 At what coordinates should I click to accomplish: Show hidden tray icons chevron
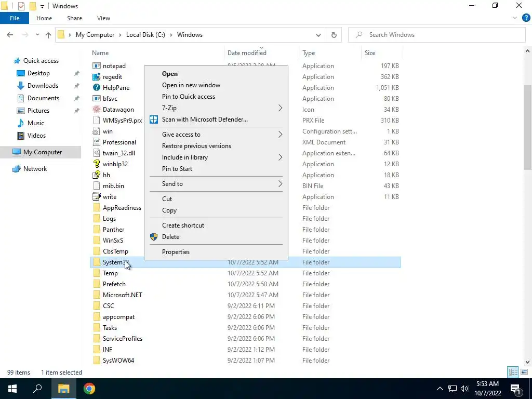(x=440, y=389)
